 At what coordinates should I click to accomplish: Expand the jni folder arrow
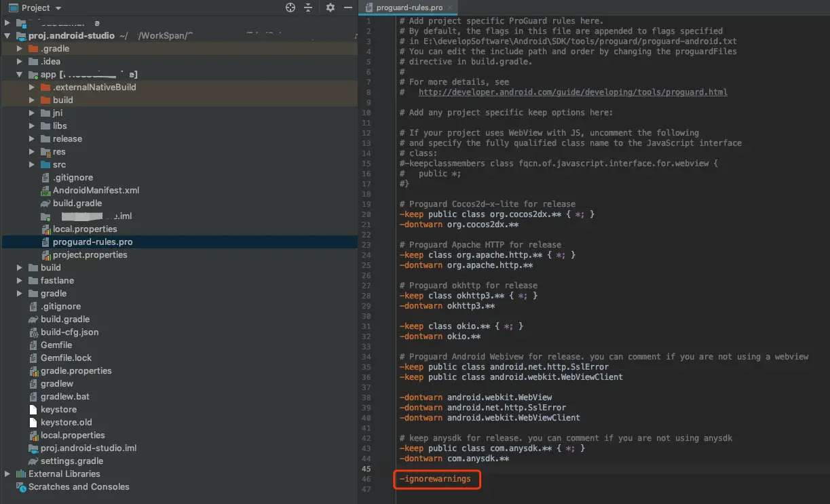coord(33,113)
